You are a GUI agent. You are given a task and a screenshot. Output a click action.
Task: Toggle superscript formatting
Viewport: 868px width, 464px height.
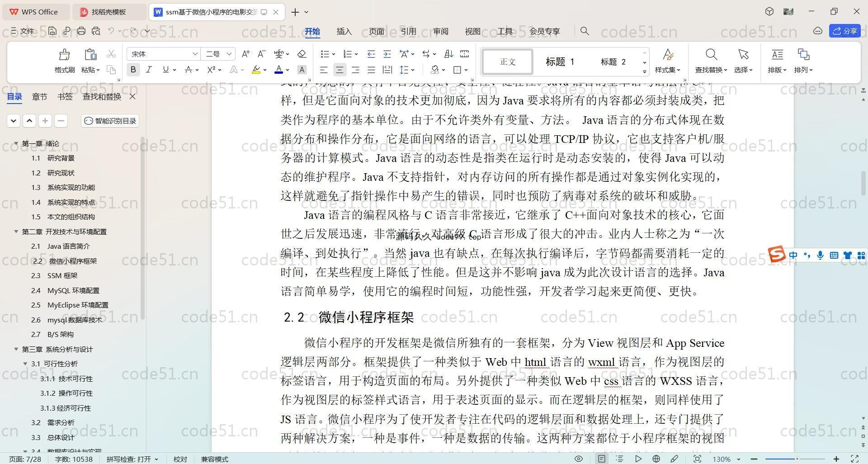pos(211,70)
